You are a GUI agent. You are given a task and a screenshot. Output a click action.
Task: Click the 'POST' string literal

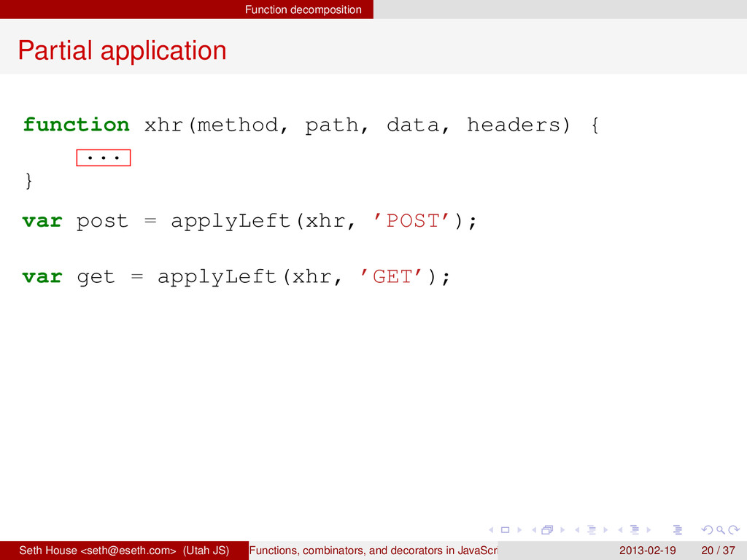pos(411,221)
